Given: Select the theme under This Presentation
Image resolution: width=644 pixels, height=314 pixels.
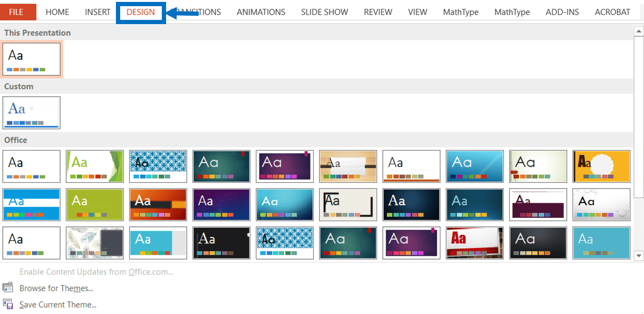Looking at the screenshot, I should 32,59.
